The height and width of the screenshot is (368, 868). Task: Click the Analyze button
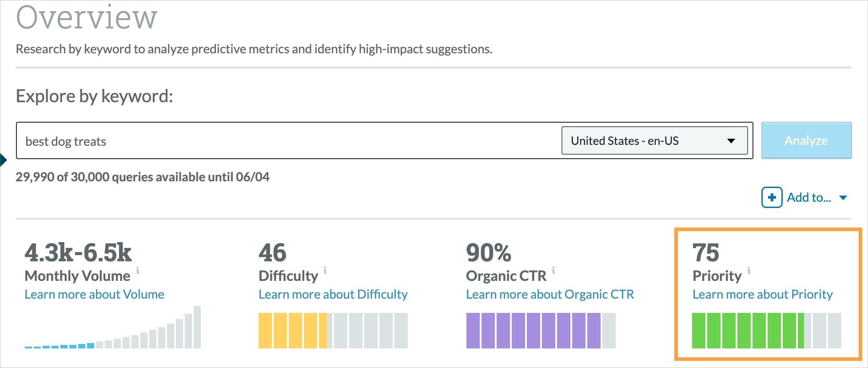click(806, 140)
